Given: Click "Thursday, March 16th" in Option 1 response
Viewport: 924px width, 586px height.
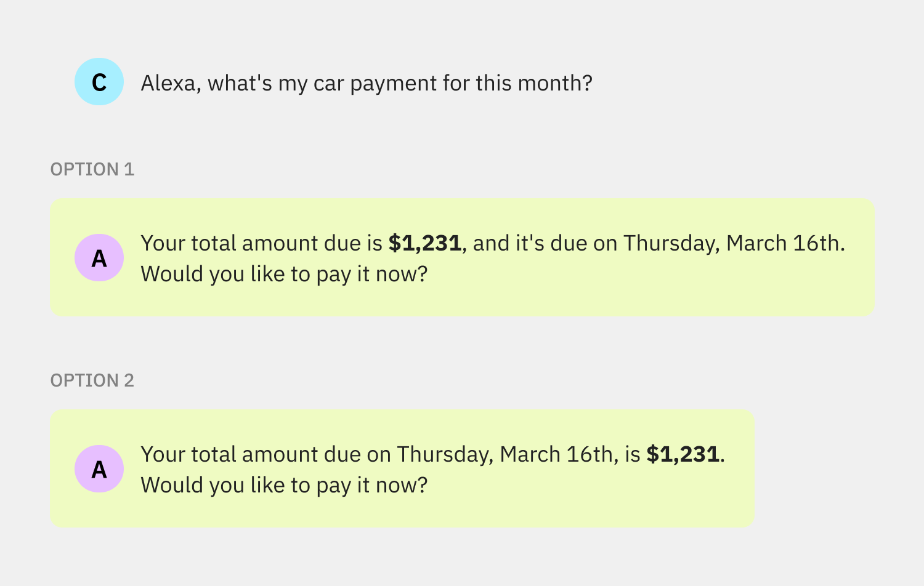Looking at the screenshot, I should click(x=732, y=243).
